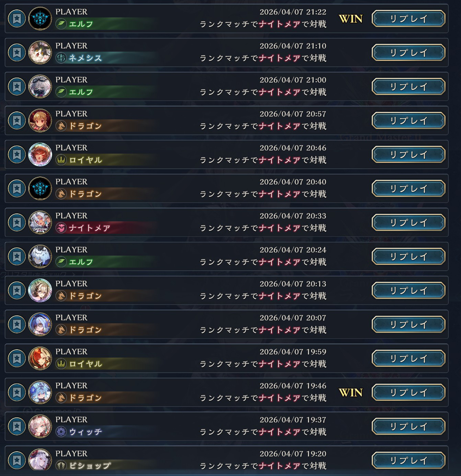This screenshot has height=476, width=461.
Task: Toggle bookmark star for 20:33 Nightmare match
Action: tap(17, 222)
